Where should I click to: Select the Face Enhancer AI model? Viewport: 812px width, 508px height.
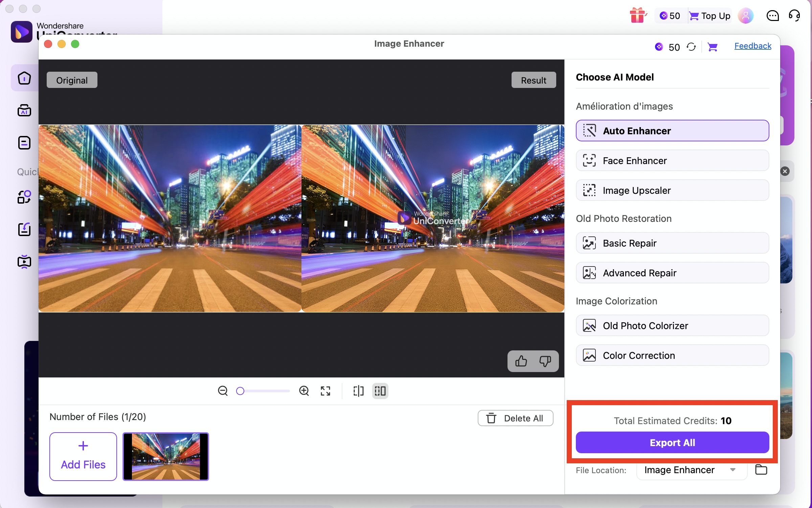coord(672,160)
